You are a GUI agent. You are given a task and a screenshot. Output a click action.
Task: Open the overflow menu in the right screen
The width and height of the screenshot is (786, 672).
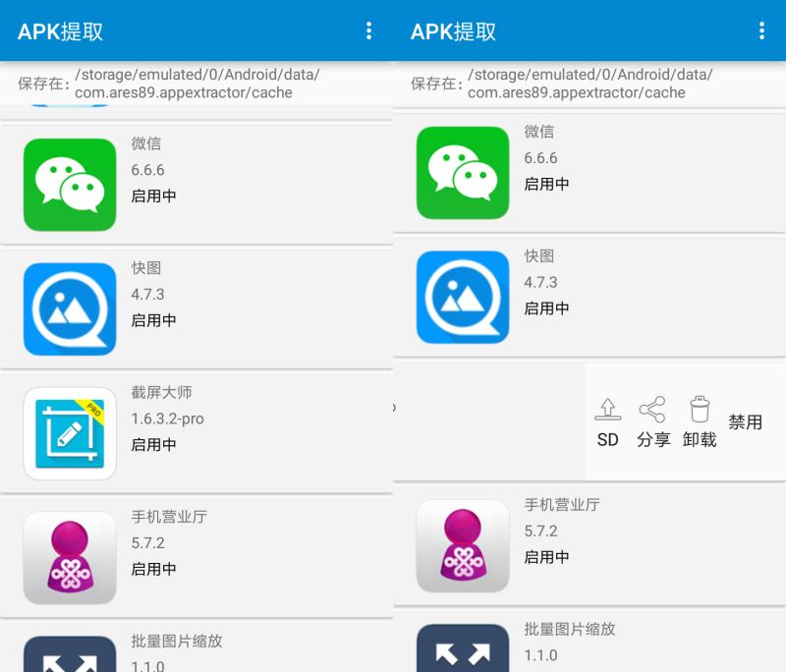[762, 31]
